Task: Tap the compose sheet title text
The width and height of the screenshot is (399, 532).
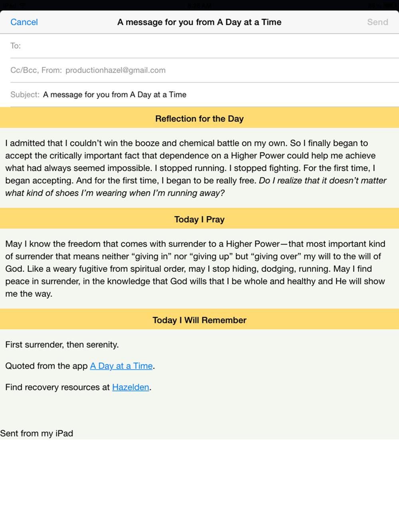Action: (199, 22)
